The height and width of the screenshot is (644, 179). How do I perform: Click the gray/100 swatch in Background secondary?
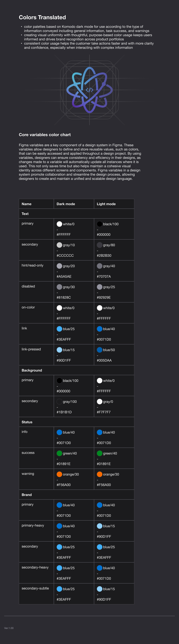pos(59,401)
